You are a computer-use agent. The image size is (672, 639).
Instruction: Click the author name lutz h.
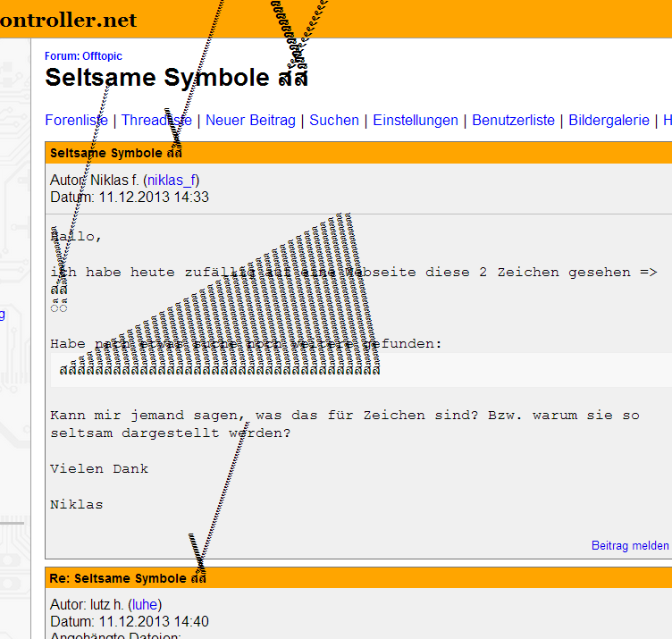click(107, 605)
